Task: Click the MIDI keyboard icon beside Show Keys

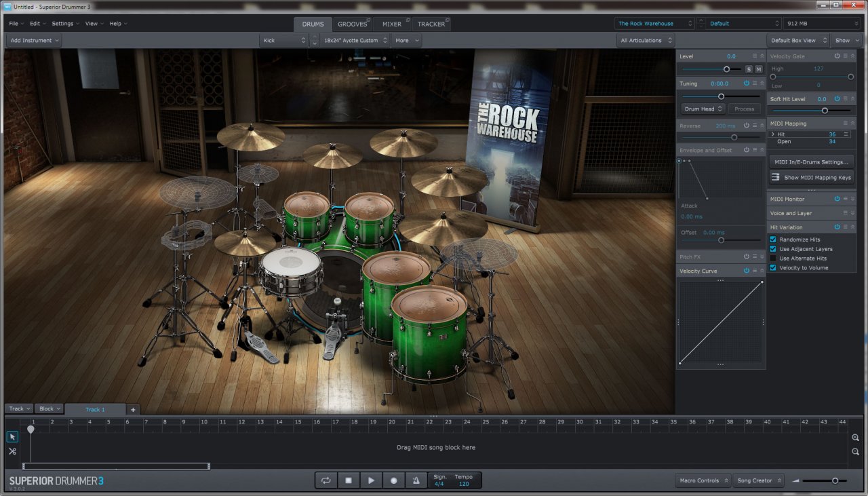Action: (776, 177)
